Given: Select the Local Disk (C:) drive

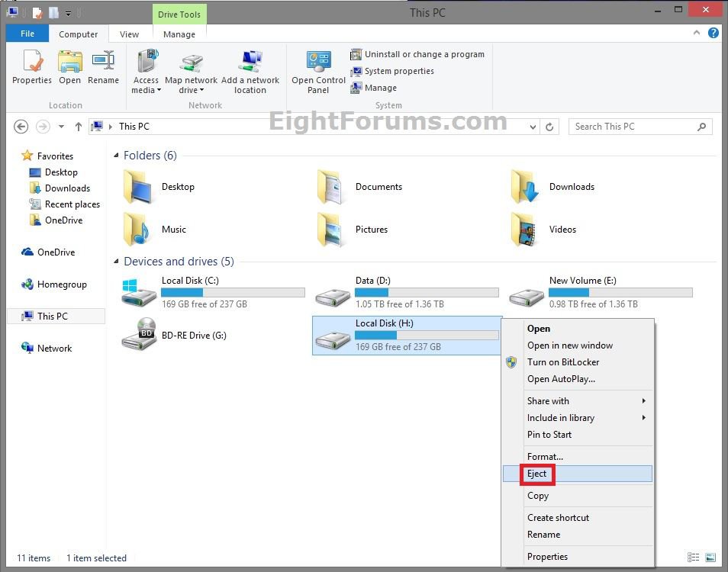Looking at the screenshot, I should pos(139,292).
